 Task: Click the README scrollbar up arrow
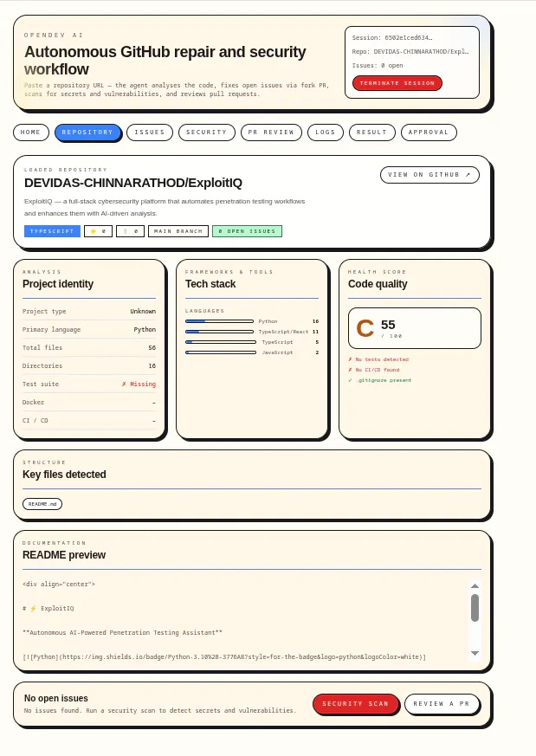pyautogui.click(x=475, y=585)
